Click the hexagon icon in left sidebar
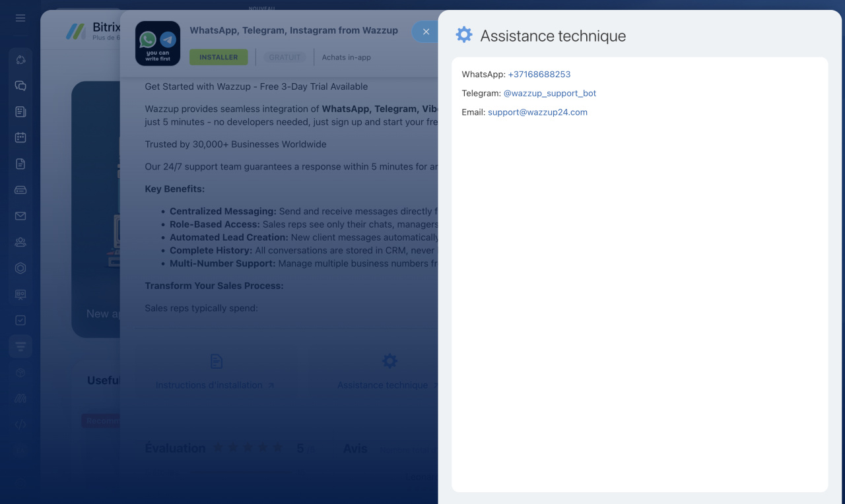 pos(20,268)
